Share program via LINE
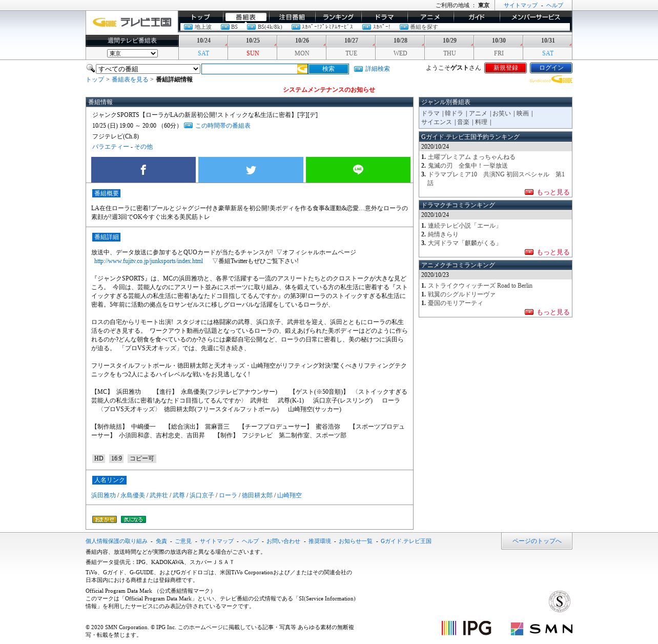 click(358, 170)
